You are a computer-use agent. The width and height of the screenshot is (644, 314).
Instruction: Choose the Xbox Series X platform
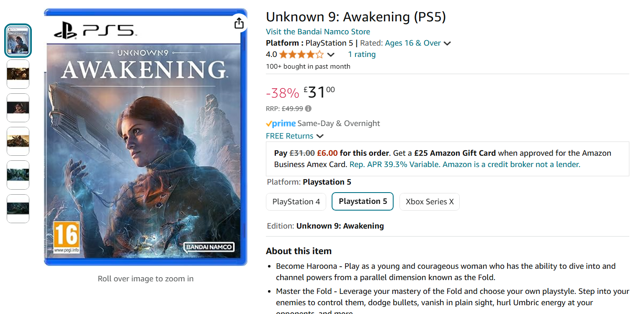(x=430, y=202)
